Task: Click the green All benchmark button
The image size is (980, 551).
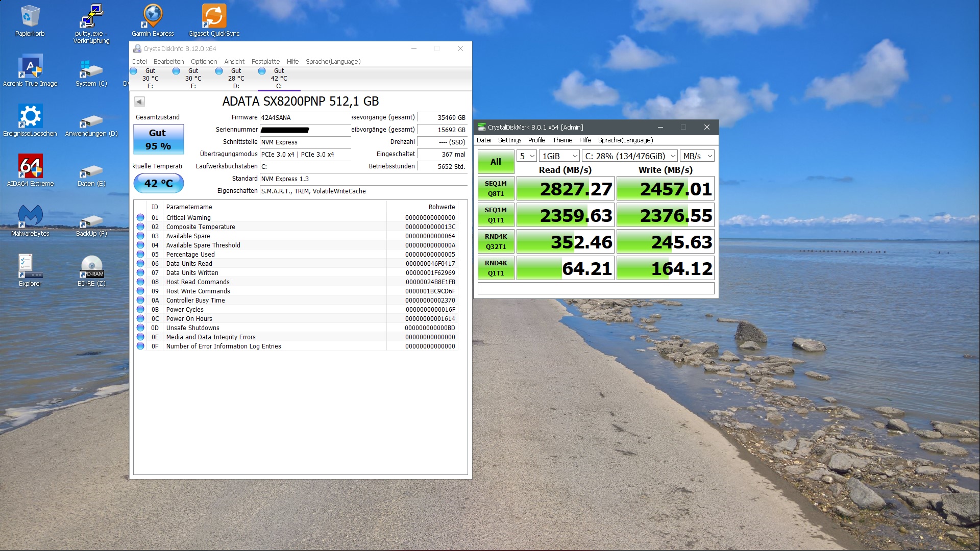Action: click(496, 162)
